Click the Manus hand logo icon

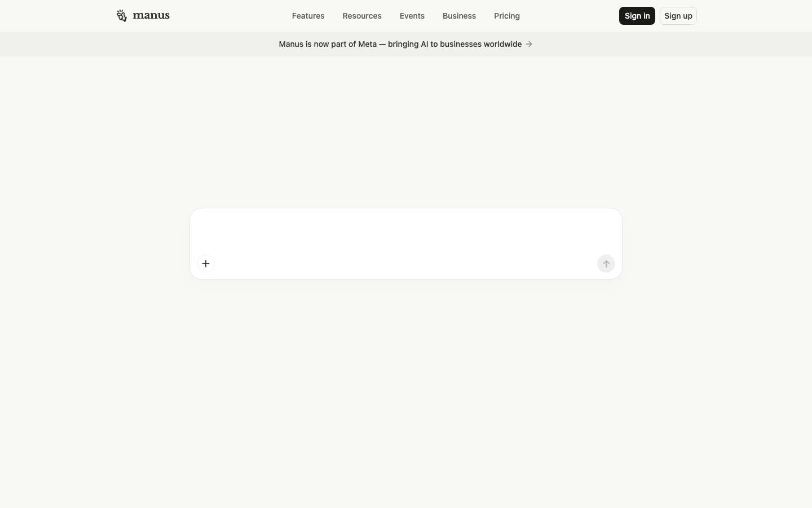tap(121, 16)
